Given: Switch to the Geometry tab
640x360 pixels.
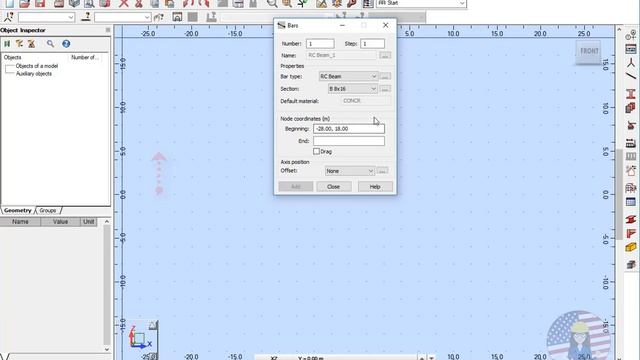Looking at the screenshot, I should point(18,210).
